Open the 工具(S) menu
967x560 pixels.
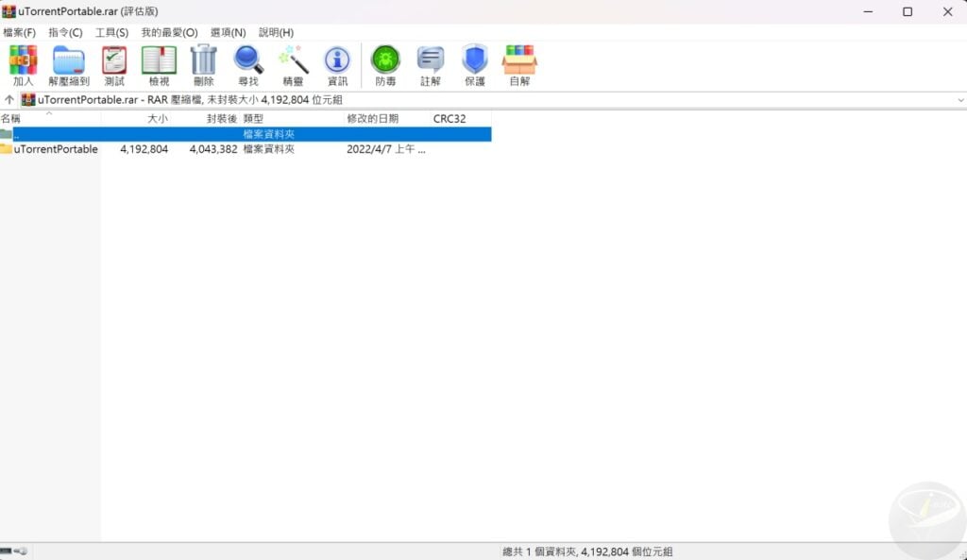point(111,32)
